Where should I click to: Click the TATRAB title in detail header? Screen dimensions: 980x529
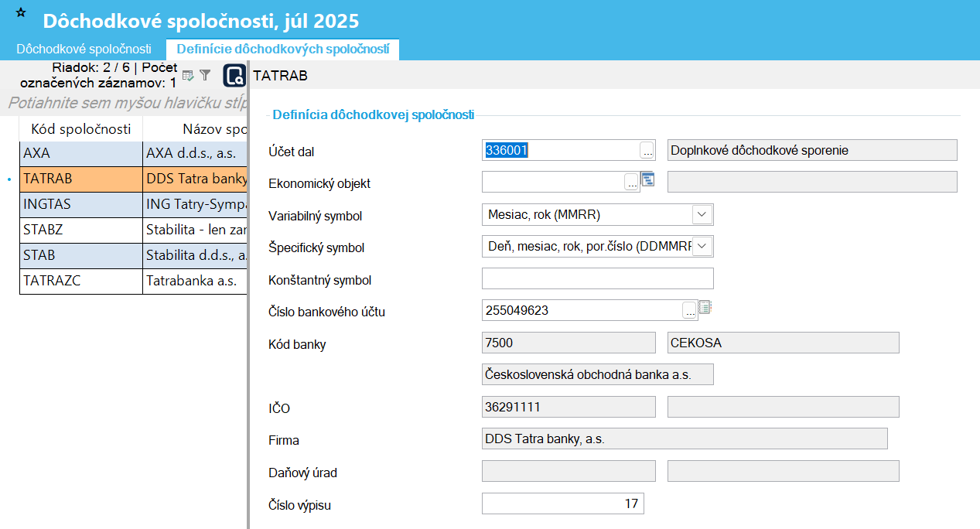280,76
